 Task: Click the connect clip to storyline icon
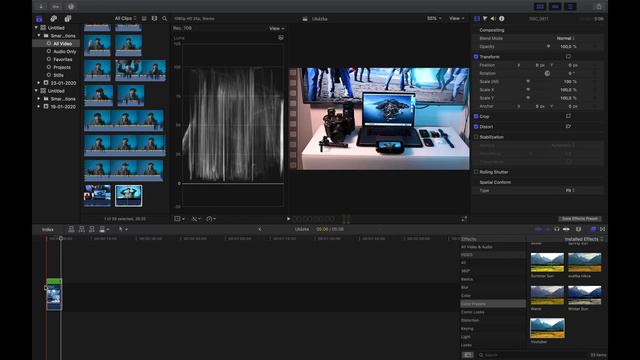coord(71,229)
